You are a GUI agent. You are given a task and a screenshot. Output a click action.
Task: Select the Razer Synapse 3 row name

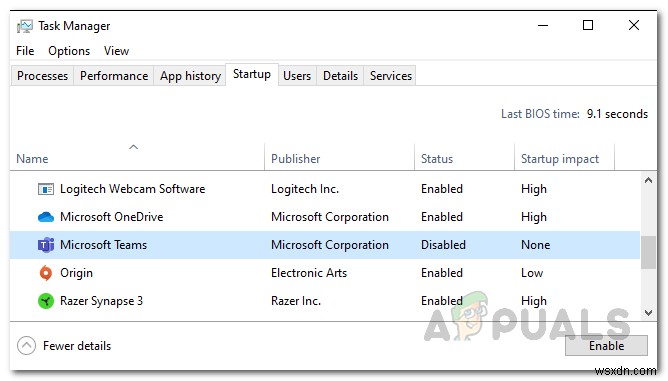(x=101, y=301)
